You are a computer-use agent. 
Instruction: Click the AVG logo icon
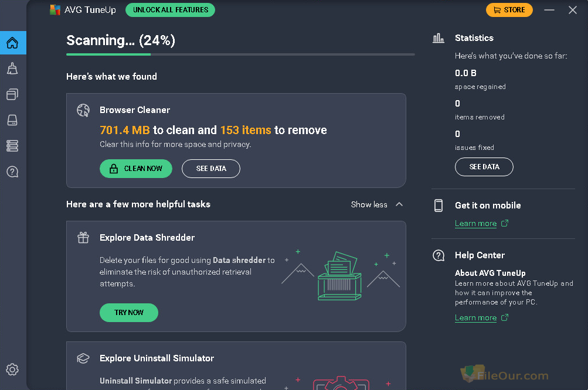(x=55, y=10)
